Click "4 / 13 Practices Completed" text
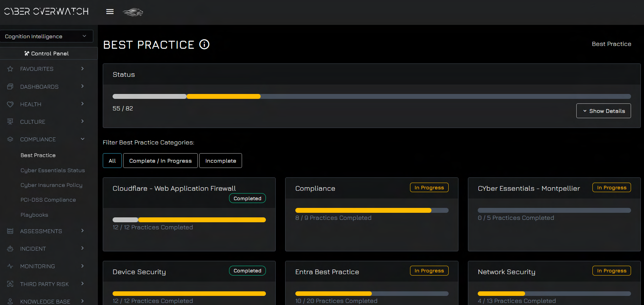644x305 pixels. click(517, 301)
